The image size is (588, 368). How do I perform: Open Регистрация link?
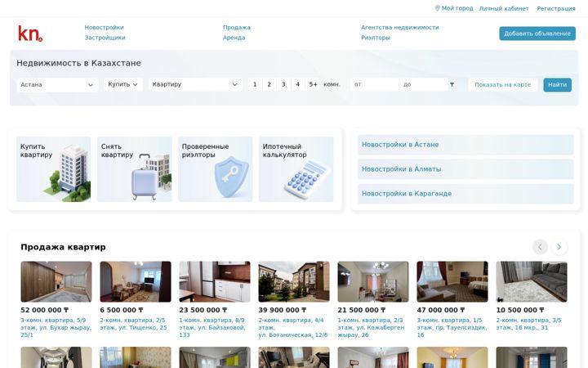[556, 8]
